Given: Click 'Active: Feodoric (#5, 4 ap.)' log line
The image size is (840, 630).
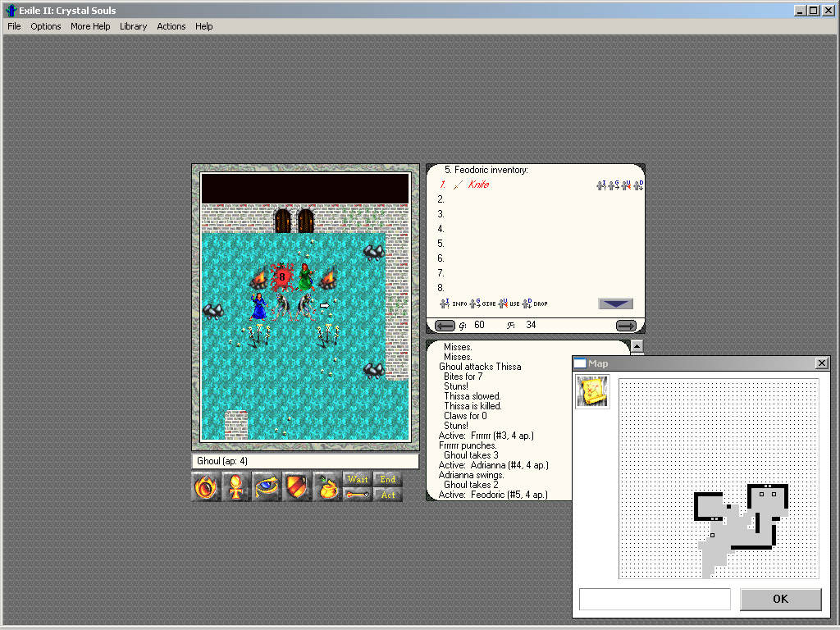Looking at the screenshot, I should tap(493, 495).
